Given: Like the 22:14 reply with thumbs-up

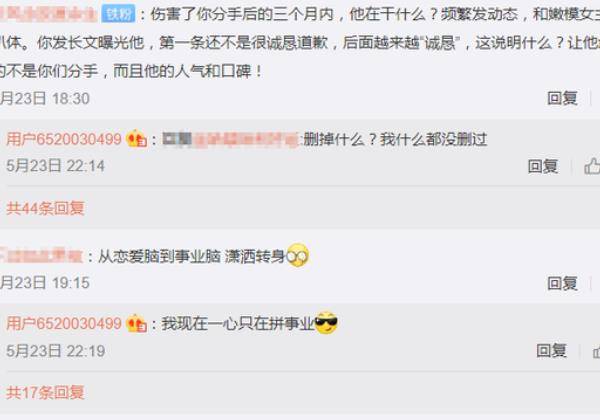Looking at the screenshot, I should pyautogui.click(x=592, y=166).
